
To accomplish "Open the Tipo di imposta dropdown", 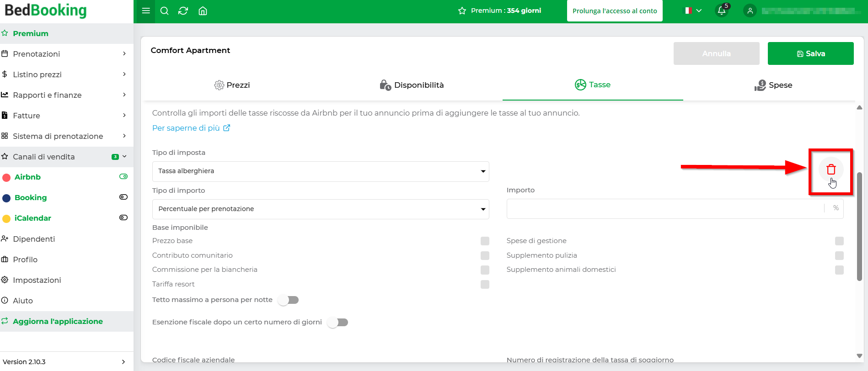I will (321, 171).
